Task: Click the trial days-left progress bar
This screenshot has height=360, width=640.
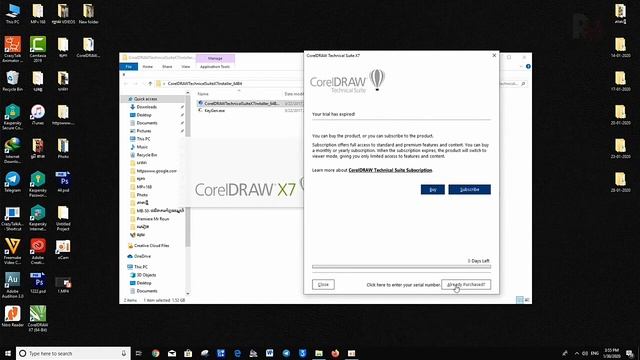Action: [401, 267]
